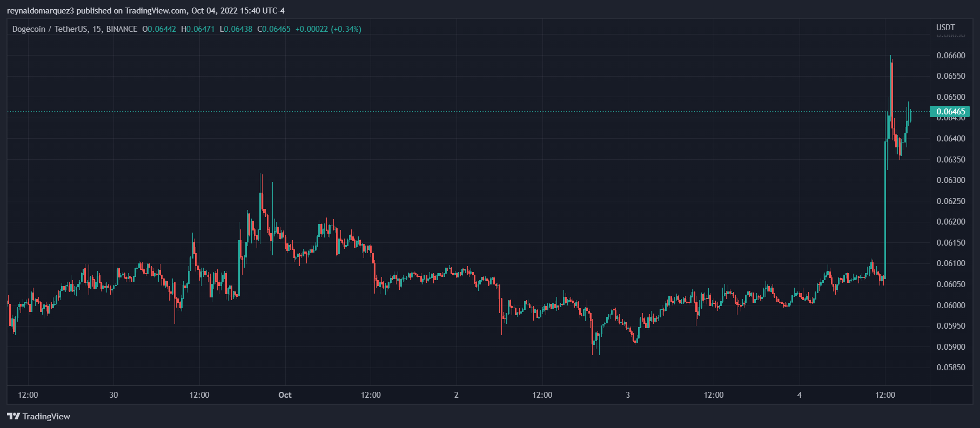Image resolution: width=980 pixels, height=428 pixels.
Task: Click the TradingView logo icon
Action: [x=14, y=416]
